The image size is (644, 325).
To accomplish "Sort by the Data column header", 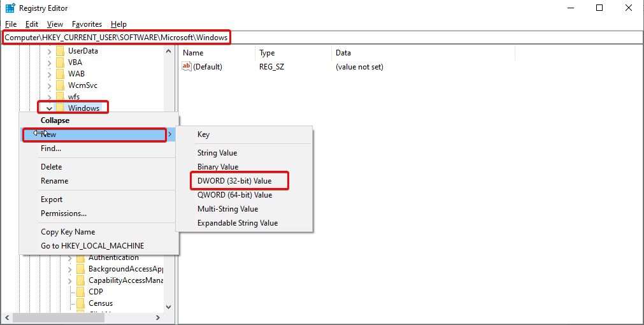I will (x=422, y=53).
